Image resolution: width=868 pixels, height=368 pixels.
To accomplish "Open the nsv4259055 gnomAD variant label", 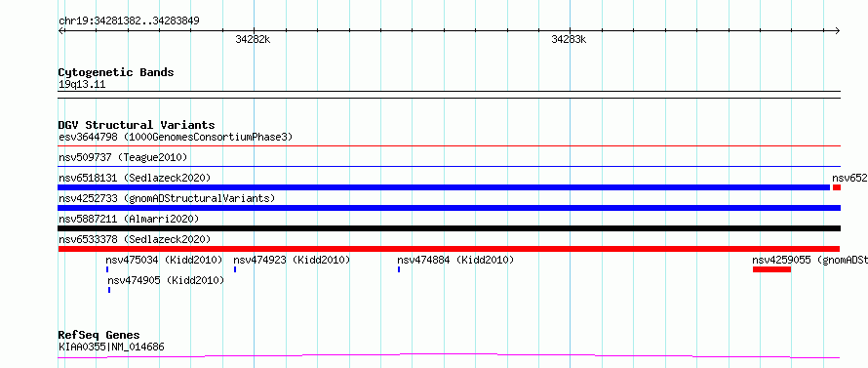I will 809,260.
